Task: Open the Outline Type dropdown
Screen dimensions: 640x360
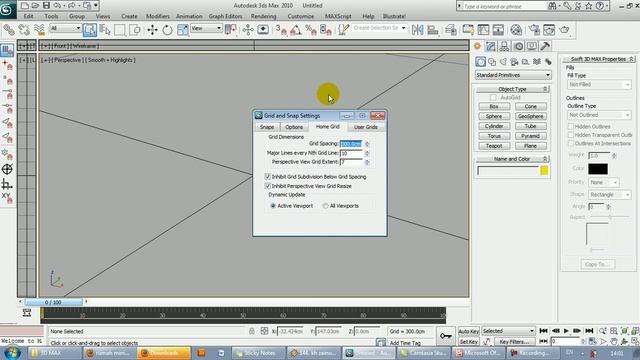Action: coord(599,115)
